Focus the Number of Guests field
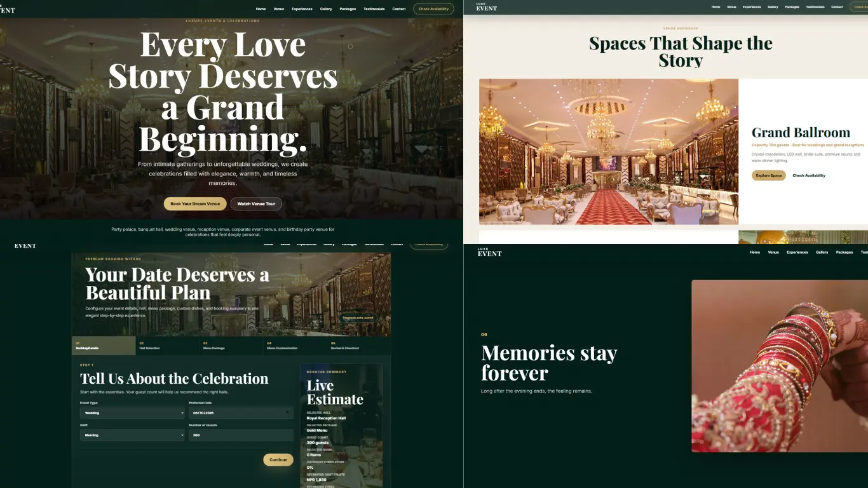The height and width of the screenshot is (488, 868). 241,435
